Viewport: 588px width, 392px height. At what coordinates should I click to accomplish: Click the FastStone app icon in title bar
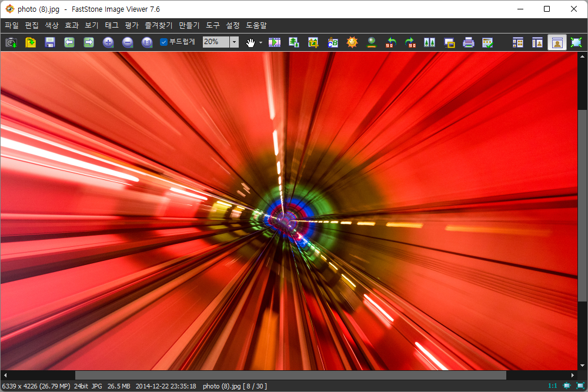tap(10, 9)
